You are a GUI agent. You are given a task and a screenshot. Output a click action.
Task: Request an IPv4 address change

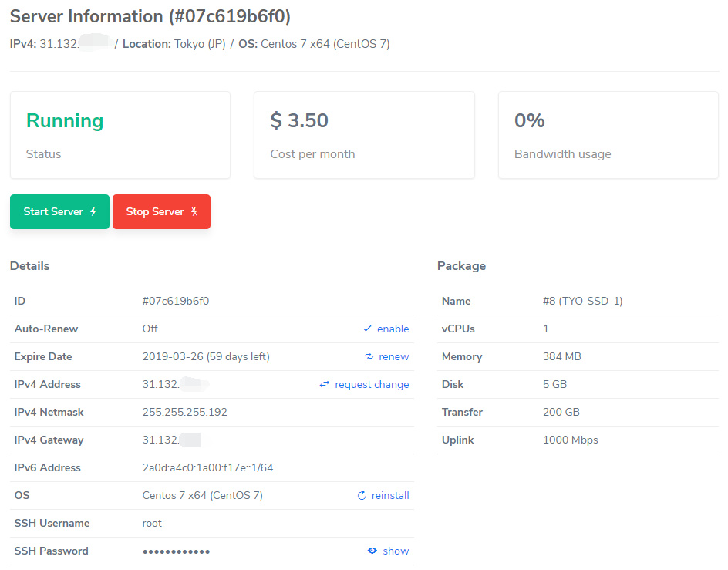(372, 385)
